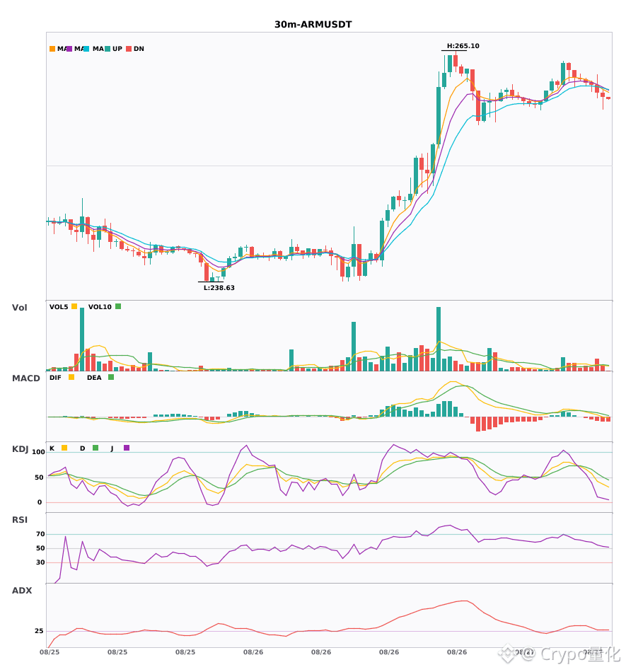Viewport: 626px width, 672px height.
Task: Click the MACD panel label
Action: tap(26, 378)
